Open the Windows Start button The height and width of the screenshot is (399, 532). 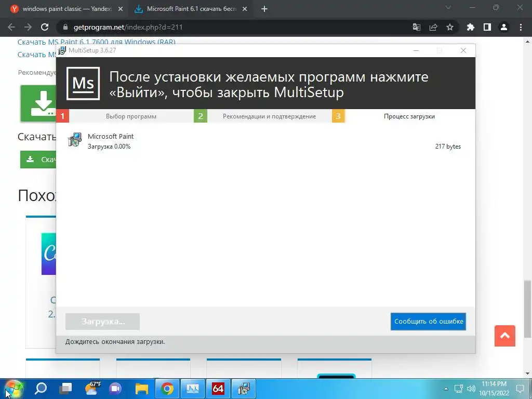tap(13, 389)
